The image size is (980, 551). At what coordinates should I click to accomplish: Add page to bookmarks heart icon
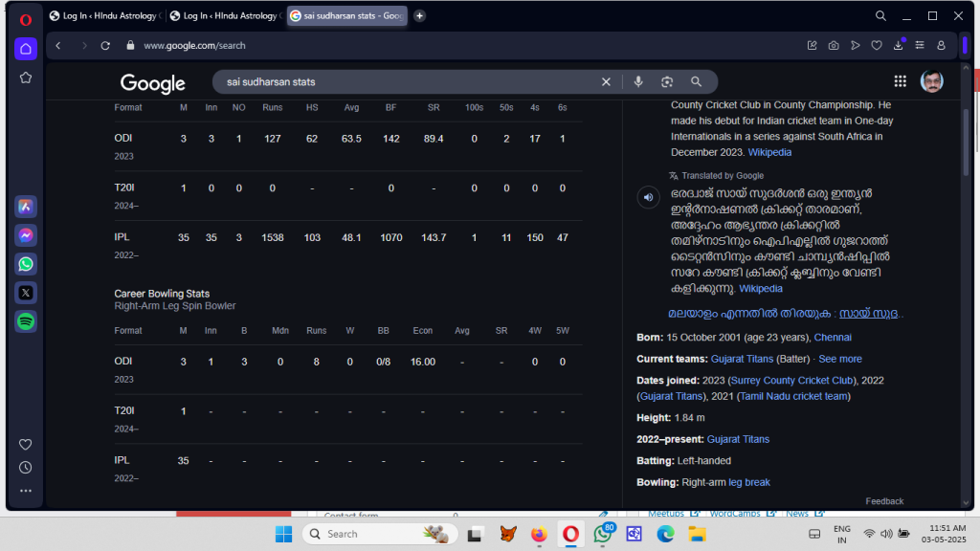coord(877,46)
